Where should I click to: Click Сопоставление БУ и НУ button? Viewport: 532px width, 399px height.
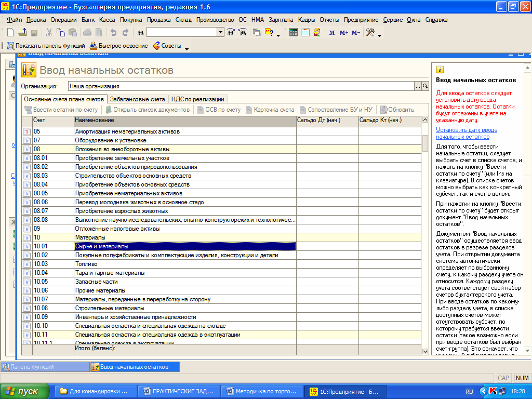coord(336,110)
